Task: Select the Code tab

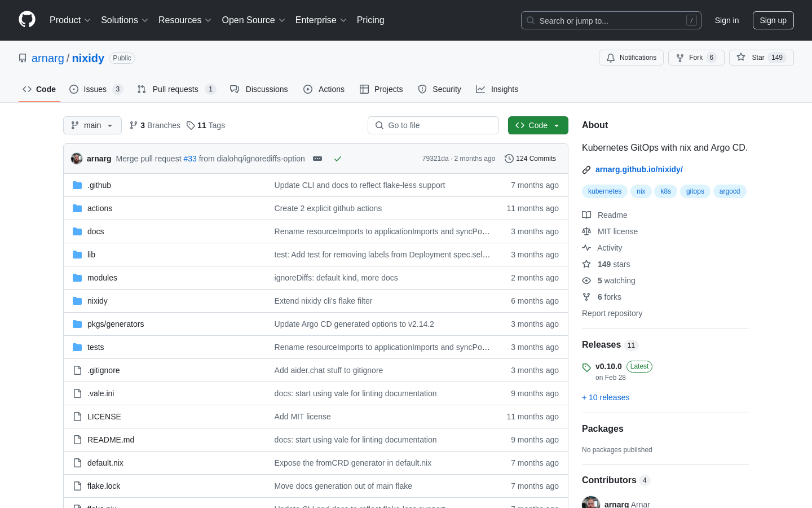Action: point(39,89)
